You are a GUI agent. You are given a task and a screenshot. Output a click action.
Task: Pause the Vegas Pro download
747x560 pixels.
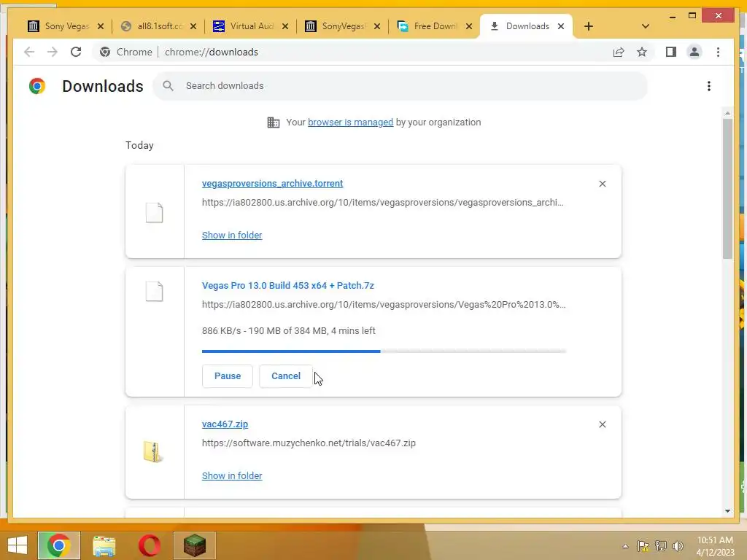228,376
